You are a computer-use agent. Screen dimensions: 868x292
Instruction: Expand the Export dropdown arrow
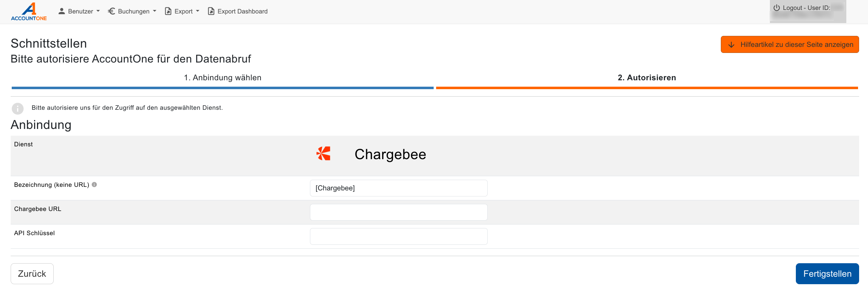click(198, 11)
